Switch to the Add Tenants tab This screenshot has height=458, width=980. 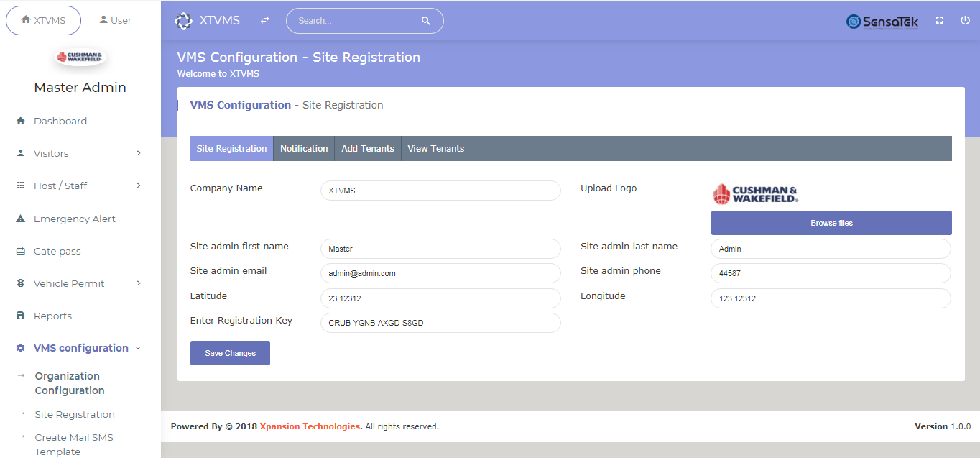point(368,149)
